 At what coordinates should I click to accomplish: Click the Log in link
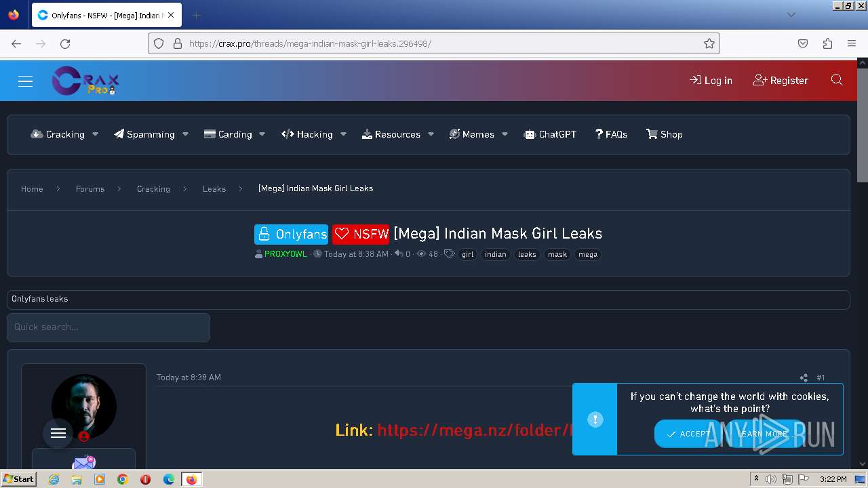[x=711, y=80]
